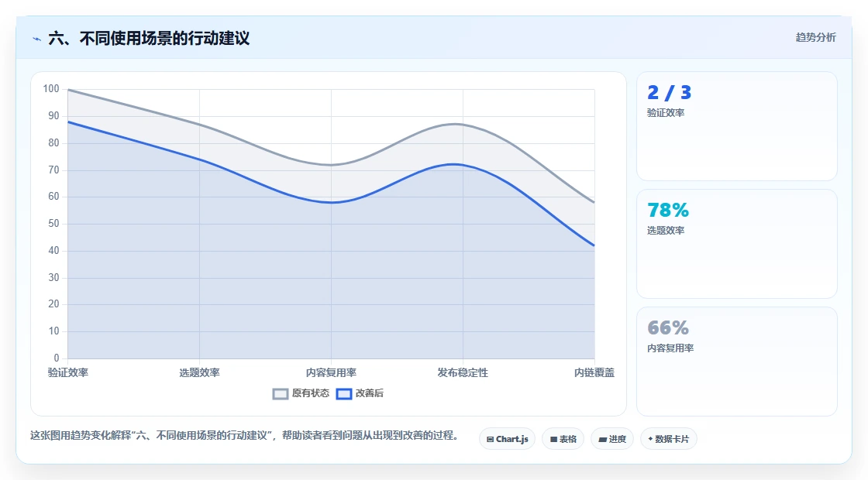Click the lightning icon beside section title

tap(37, 39)
